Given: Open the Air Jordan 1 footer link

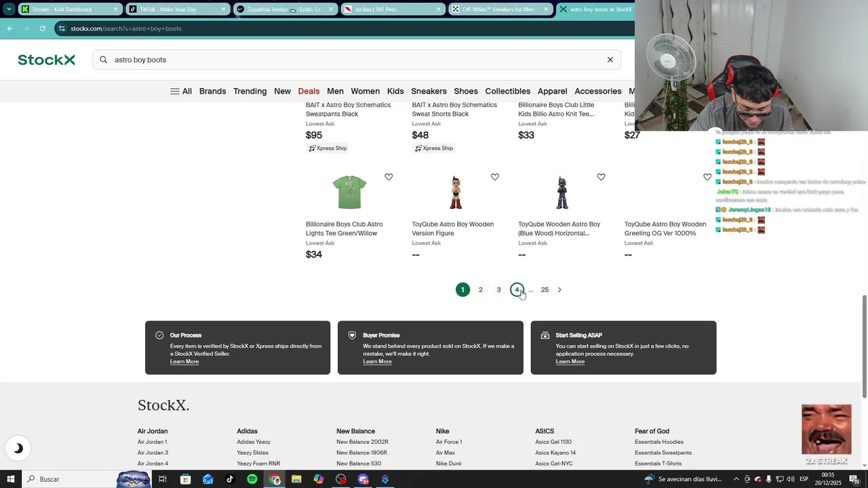Looking at the screenshot, I should (152, 442).
